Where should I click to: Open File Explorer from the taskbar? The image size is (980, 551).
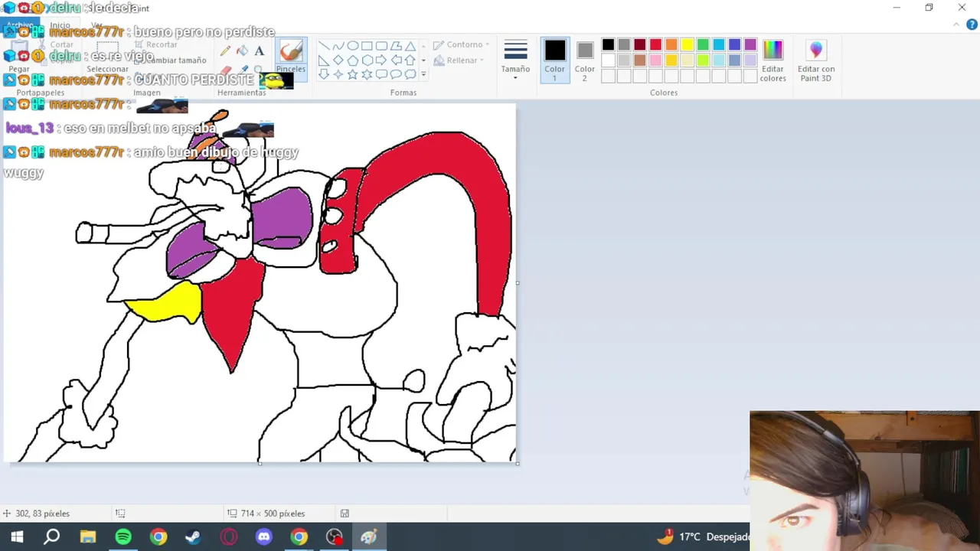pos(88,536)
